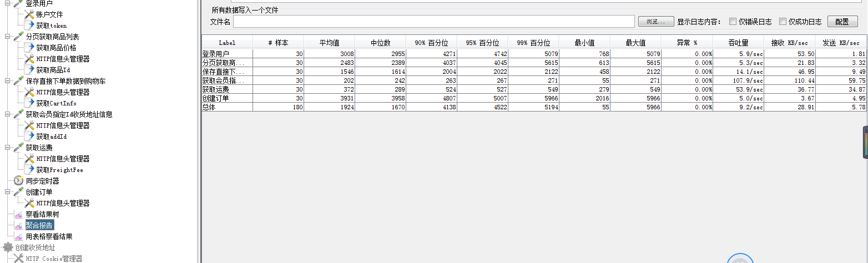Click the sent KB/sec cell 34.87
The height and width of the screenshot is (263, 868).
coord(841,89)
